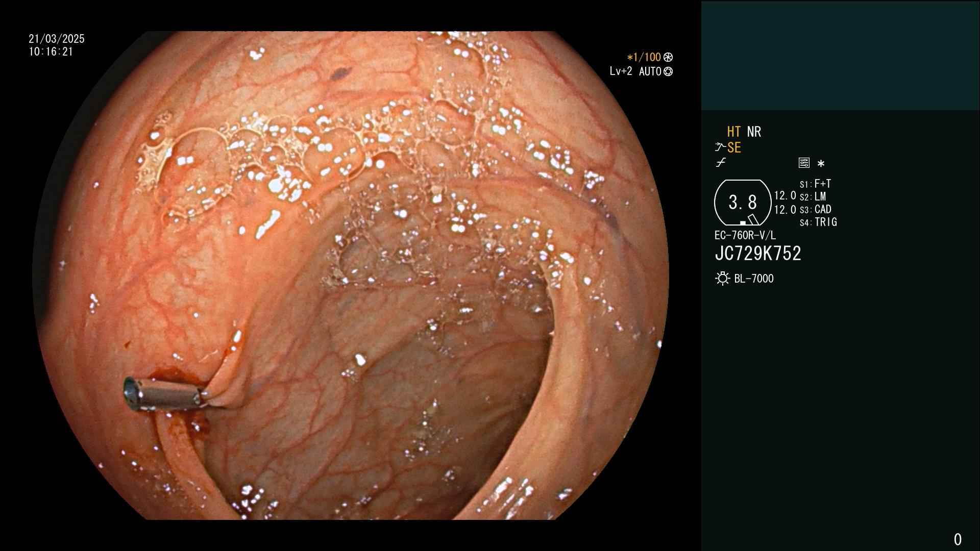Click the scope model EC-760R-V/L
980x551 pixels.
(745, 235)
